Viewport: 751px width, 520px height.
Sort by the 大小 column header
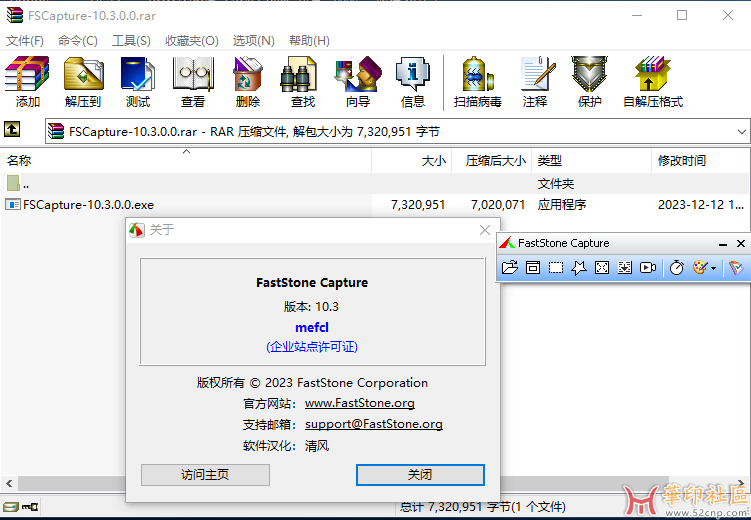[x=433, y=160]
